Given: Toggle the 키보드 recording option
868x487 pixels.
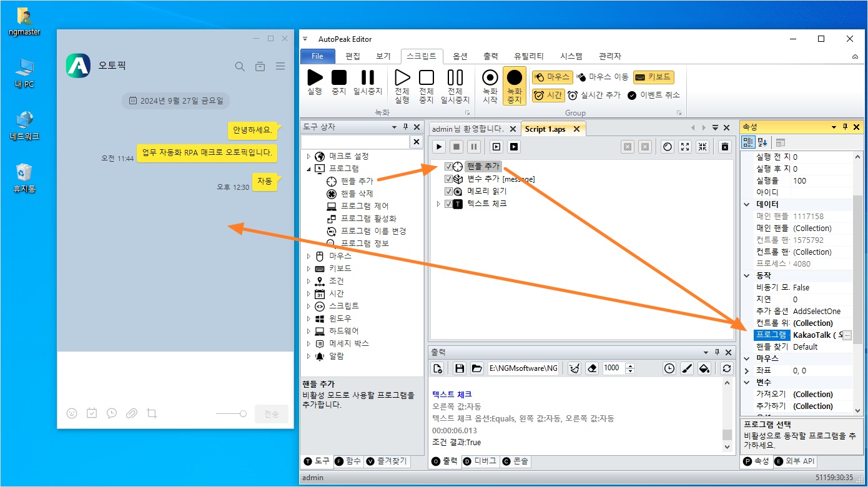Looking at the screenshot, I should (653, 77).
